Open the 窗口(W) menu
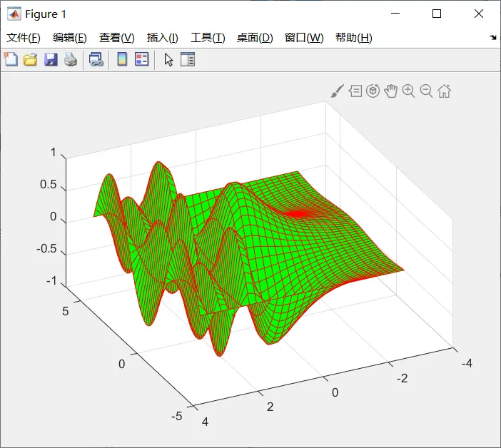 coord(304,38)
